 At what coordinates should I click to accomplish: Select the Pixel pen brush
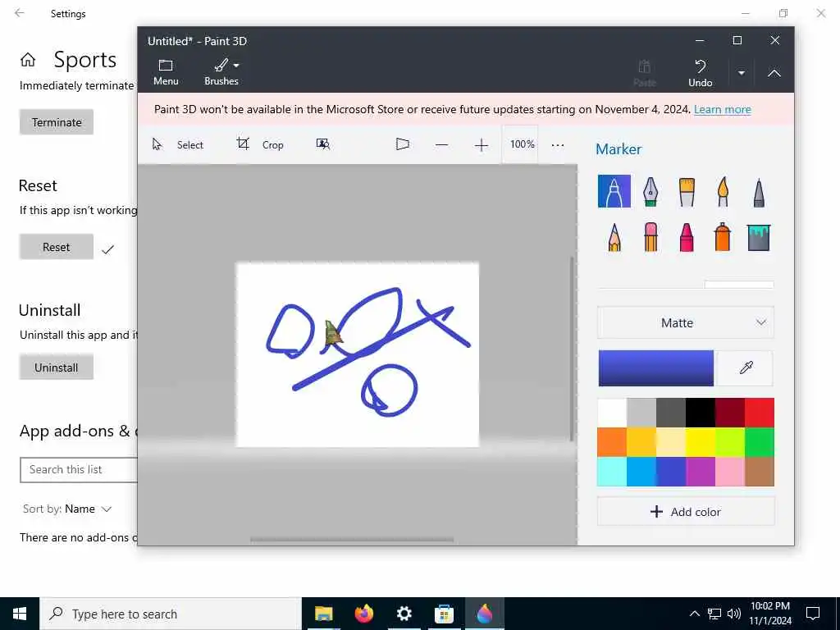(x=759, y=192)
